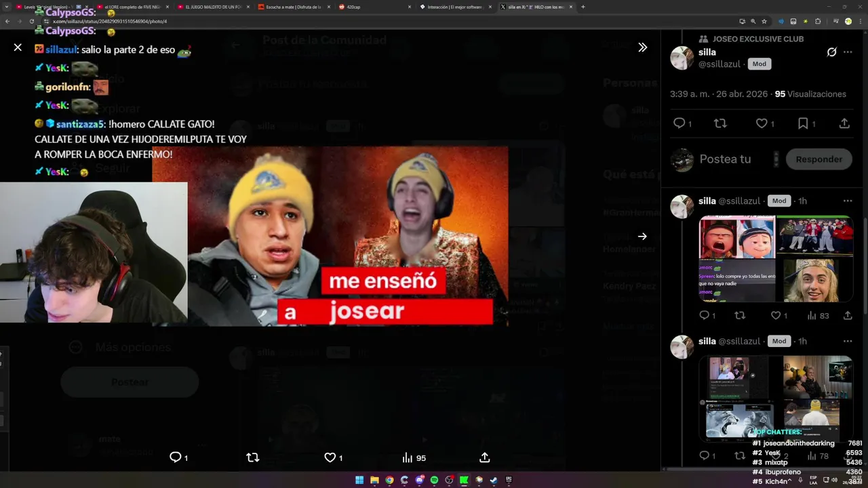Open File Explorer from taskbar
The image size is (868, 488).
(374, 480)
